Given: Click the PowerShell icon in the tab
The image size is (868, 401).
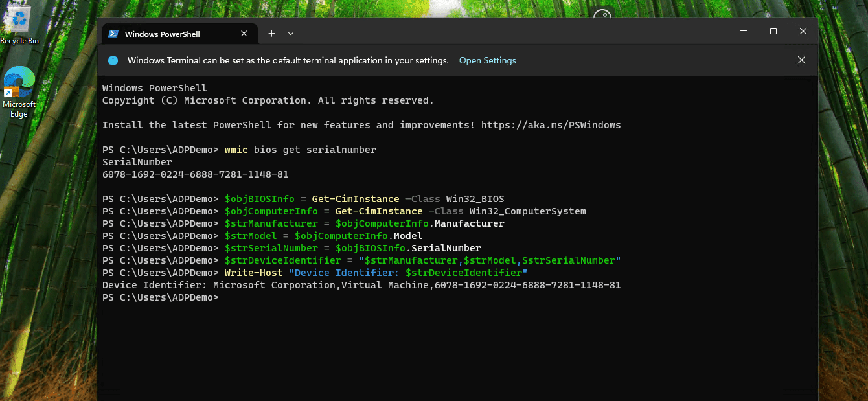Looking at the screenshot, I should (113, 34).
